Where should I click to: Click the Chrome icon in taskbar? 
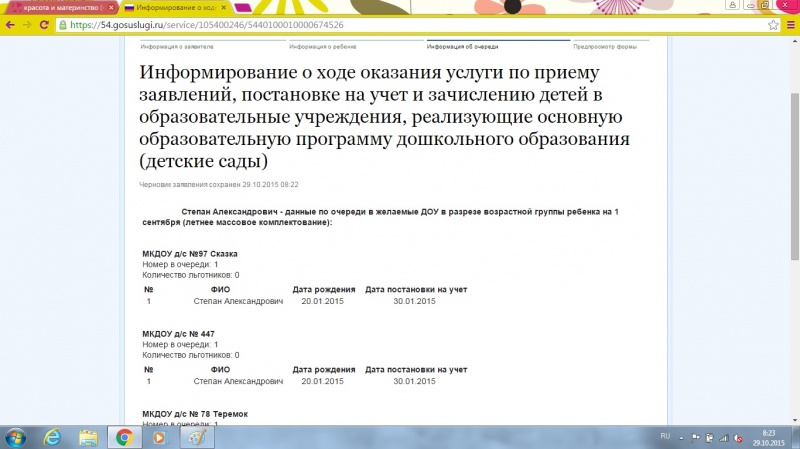click(124, 438)
